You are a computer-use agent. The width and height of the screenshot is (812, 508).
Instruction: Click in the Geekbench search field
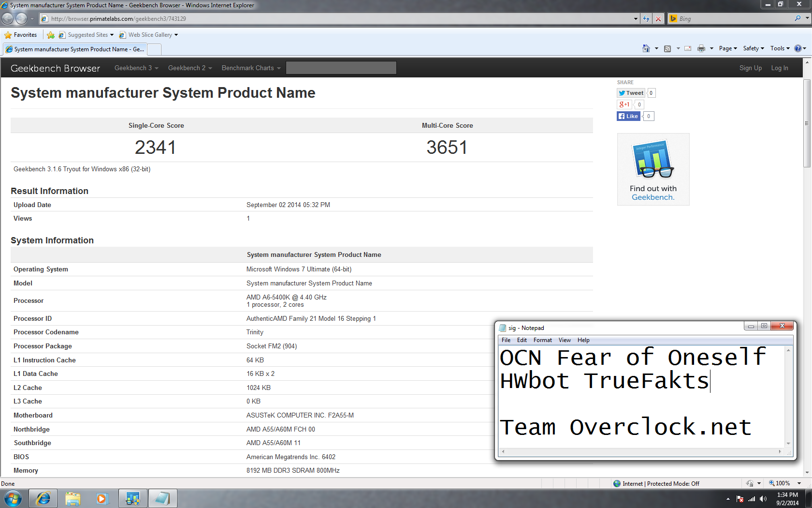341,68
